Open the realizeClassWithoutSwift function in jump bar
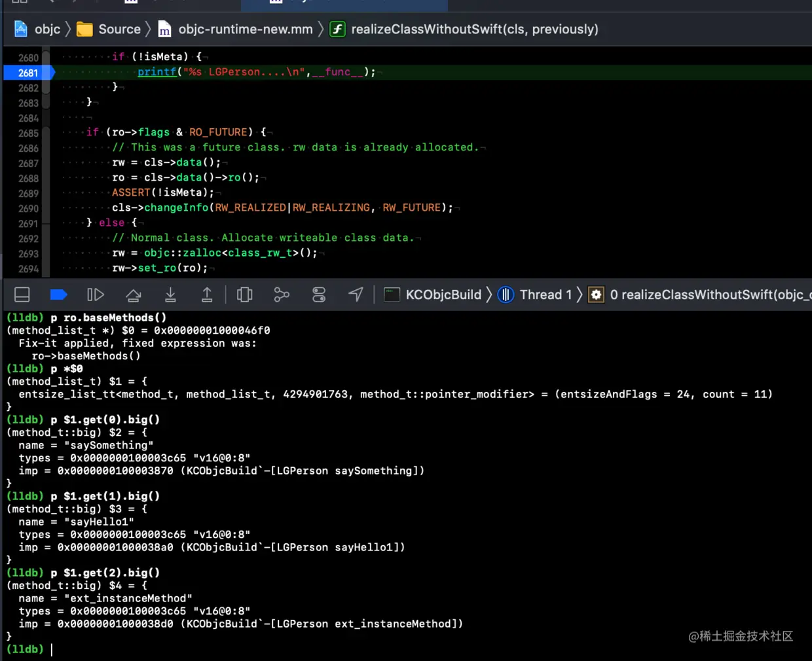Image resolution: width=812 pixels, height=661 pixels. [464, 29]
